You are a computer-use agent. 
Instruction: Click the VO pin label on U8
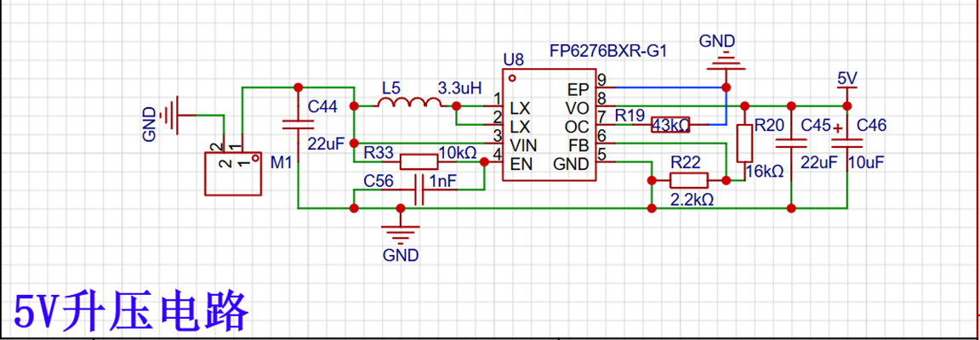pyautogui.click(x=578, y=107)
